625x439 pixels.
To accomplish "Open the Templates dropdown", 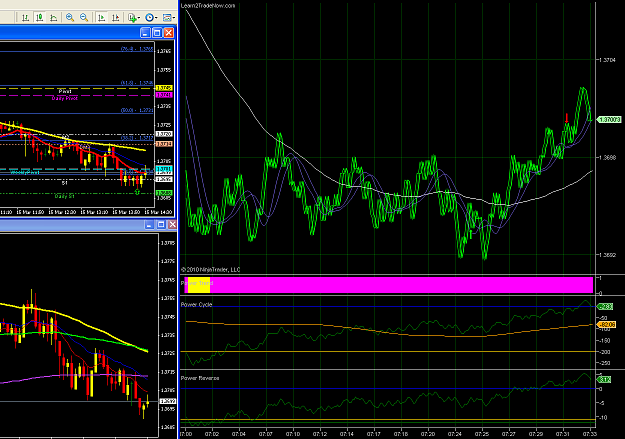I will pos(169,18).
